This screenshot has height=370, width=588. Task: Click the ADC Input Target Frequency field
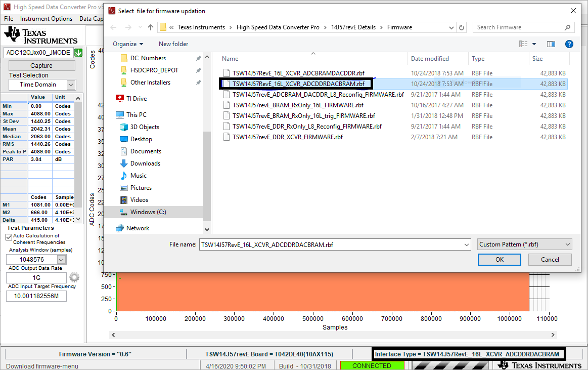click(36, 296)
